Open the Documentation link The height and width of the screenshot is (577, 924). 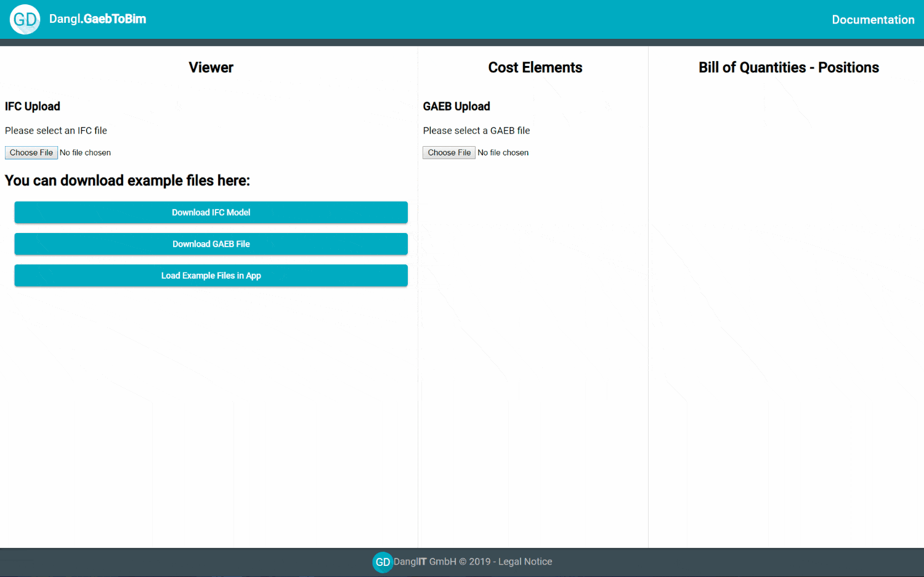[x=872, y=20]
